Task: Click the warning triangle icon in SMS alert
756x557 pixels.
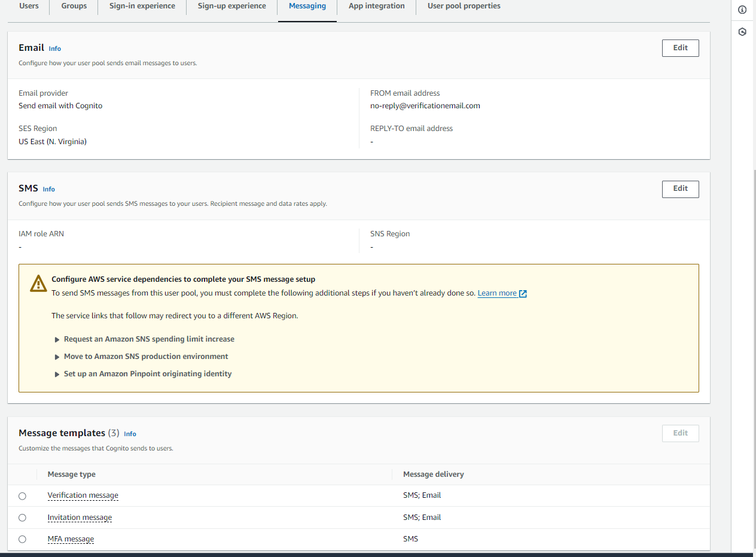Action: tap(38, 284)
